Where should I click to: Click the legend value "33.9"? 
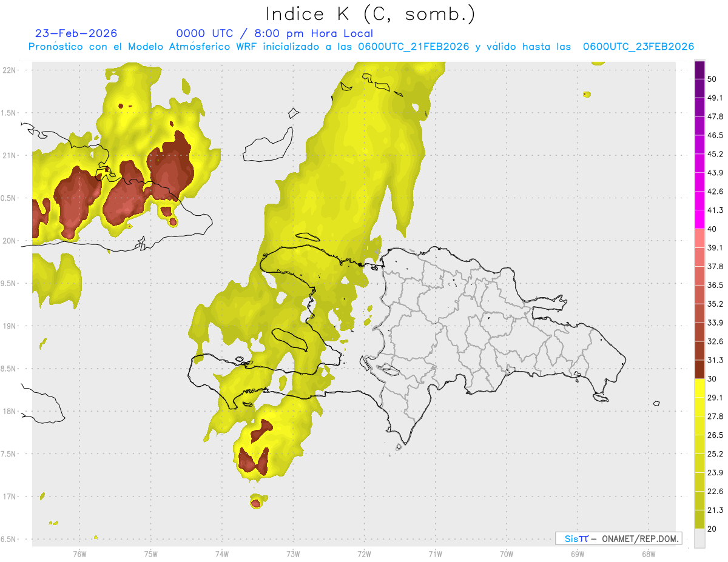[x=715, y=323]
